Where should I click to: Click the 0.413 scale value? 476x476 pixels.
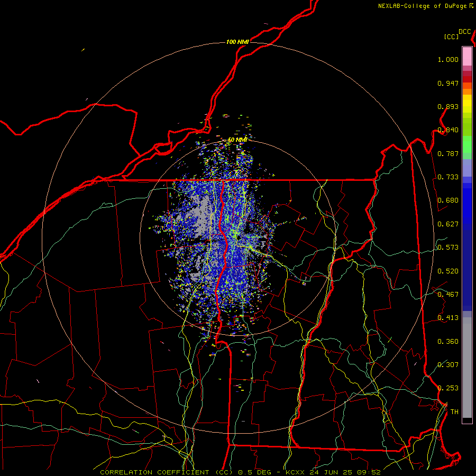(x=448, y=318)
